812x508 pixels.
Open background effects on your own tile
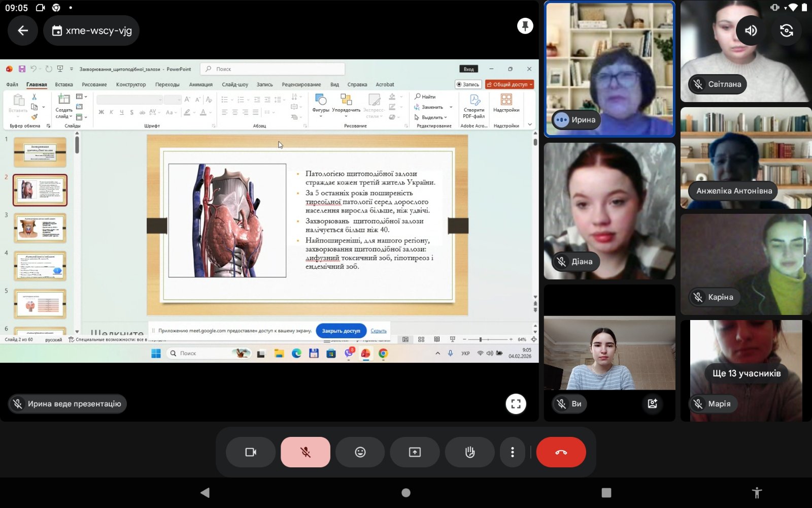(652, 404)
